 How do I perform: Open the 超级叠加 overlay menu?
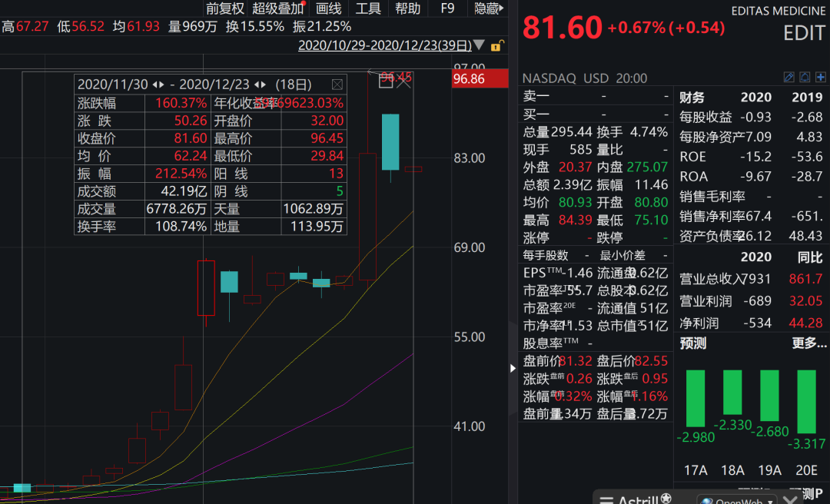pos(278,8)
